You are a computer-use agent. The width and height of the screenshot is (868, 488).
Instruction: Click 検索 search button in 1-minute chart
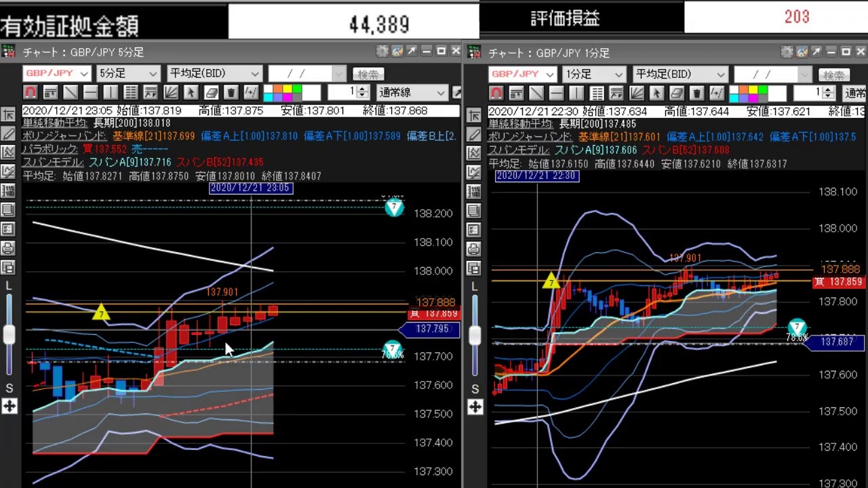point(834,75)
